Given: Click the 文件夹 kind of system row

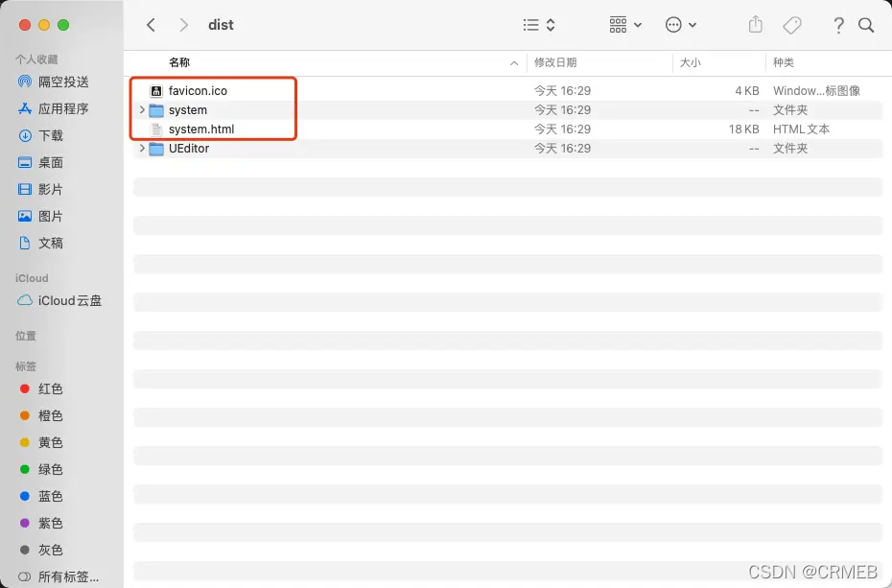Looking at the screenshot, I should click(790, 109).
